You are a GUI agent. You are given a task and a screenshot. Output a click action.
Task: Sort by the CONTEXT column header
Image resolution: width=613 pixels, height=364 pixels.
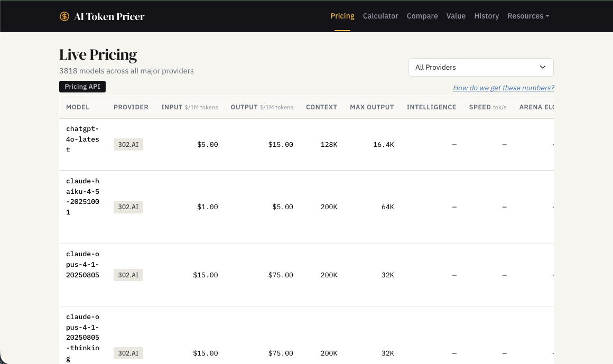(321, 107)
